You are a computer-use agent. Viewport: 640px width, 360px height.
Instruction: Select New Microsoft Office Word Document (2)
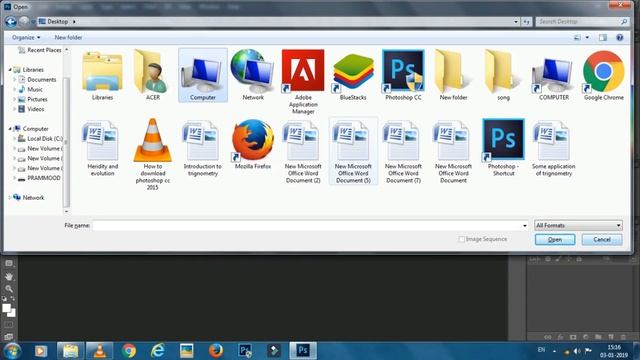pyautogui.click(x=303, y=152)
